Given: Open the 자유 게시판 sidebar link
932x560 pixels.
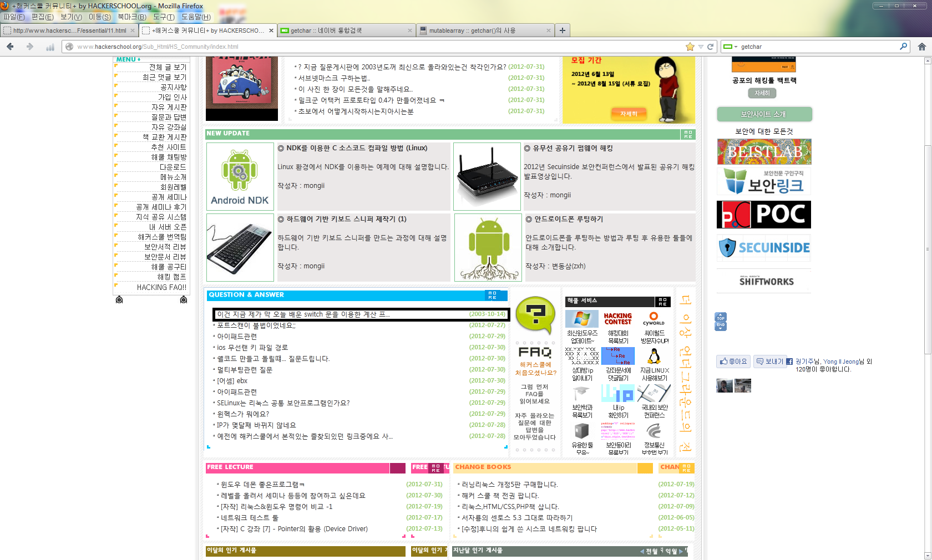Looking at the screenshot, I should tap(169, 107).
